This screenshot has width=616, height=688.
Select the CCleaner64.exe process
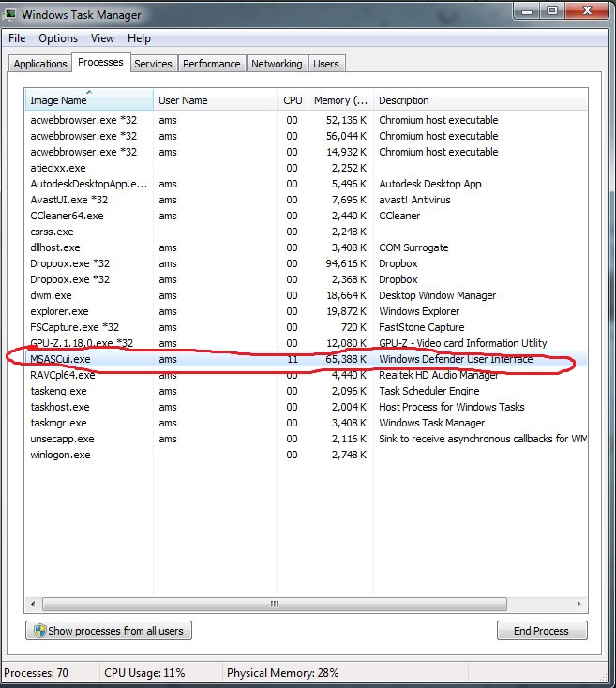306,216
